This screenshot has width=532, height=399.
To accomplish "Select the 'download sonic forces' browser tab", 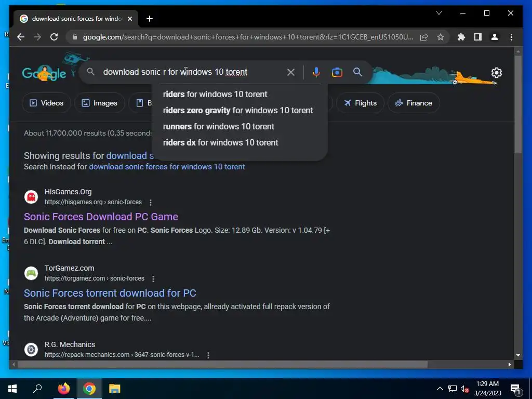I will 76,19.
